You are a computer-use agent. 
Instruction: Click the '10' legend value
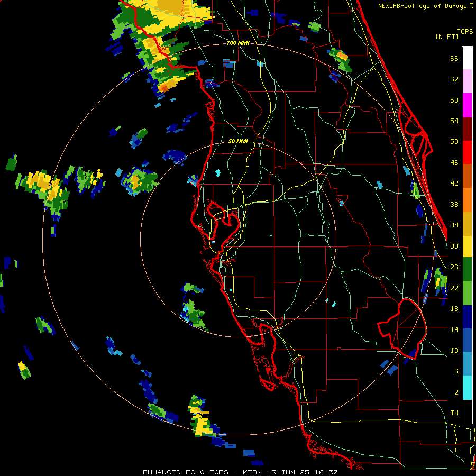(x=454, y=350)
